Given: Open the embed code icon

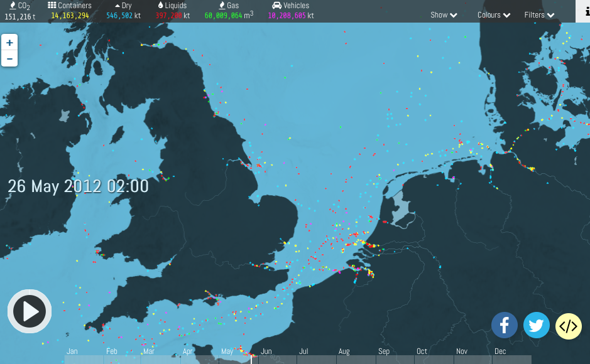Looking at the screenshot, I should [568, 326].
